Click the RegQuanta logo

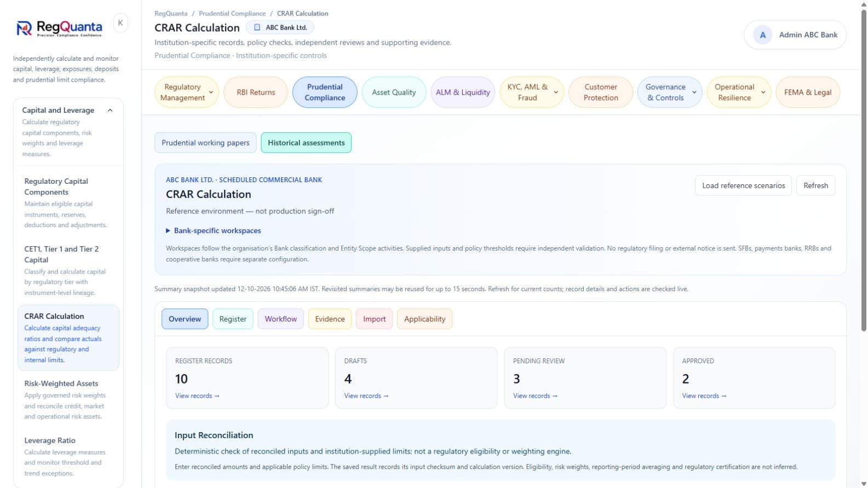pyautogui.click(x=59, y=28)
